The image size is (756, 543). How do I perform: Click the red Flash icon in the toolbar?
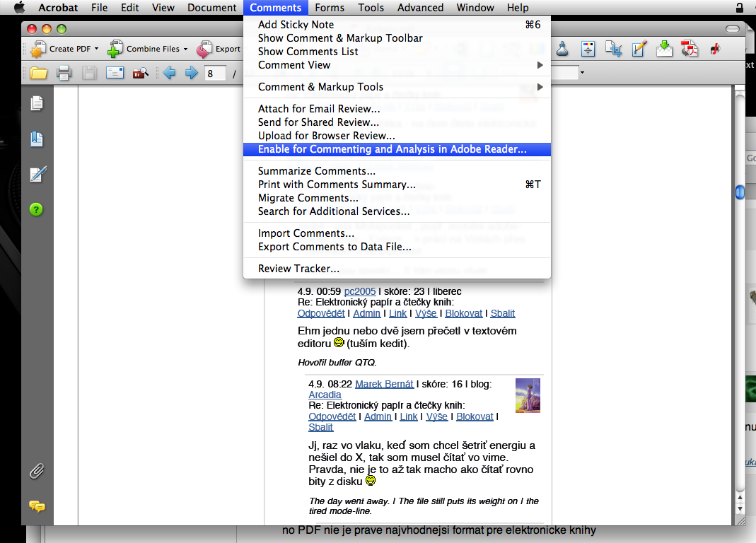[x=715, y=49]
